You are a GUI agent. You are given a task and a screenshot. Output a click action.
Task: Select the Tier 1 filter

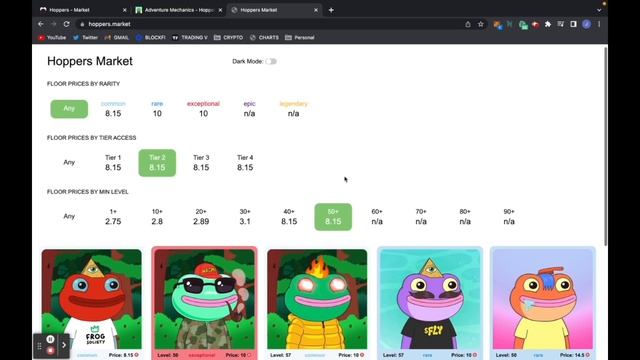113,162
